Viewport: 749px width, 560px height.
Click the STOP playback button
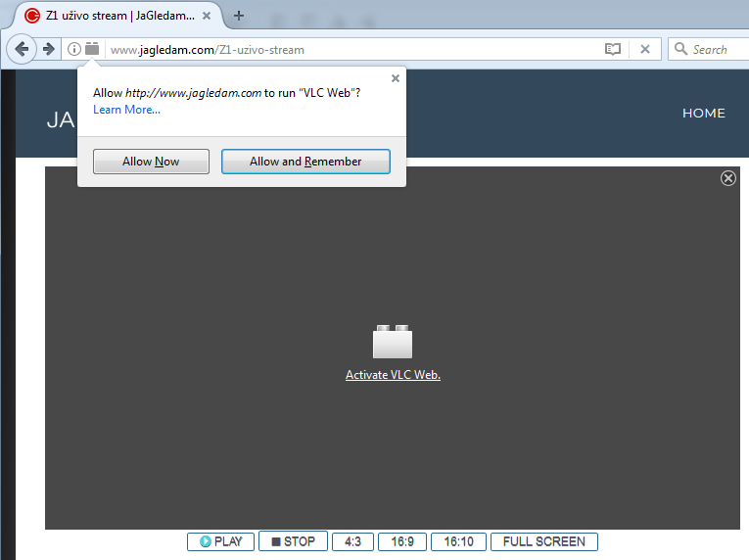[294, 541]
